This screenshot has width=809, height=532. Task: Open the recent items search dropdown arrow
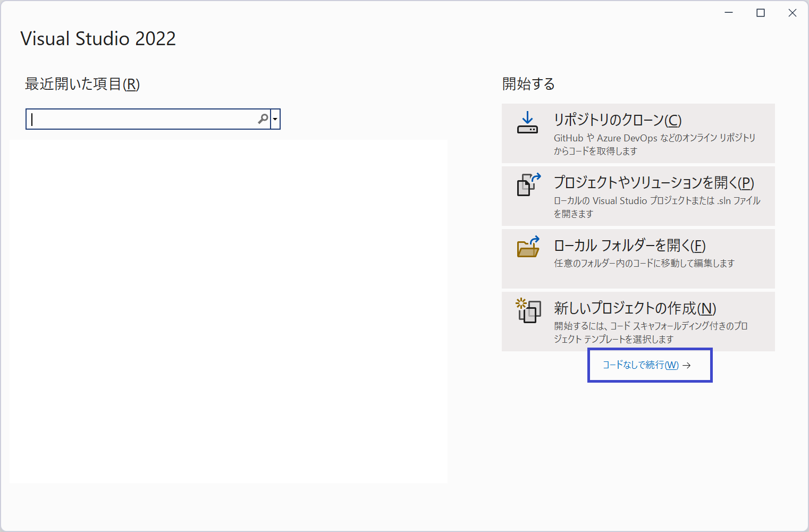click(x=275, y=119)
